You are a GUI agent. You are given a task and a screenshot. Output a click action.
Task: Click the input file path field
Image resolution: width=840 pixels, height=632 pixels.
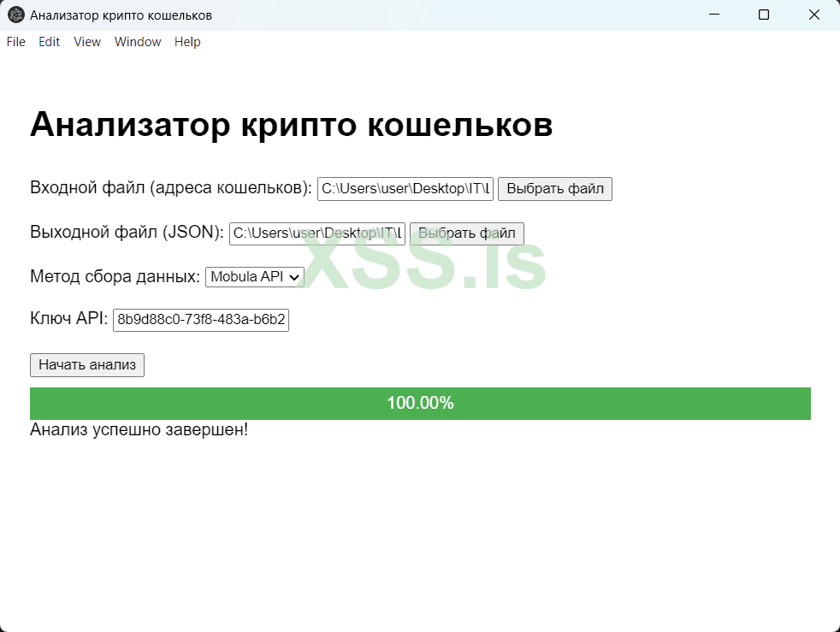coord(405,188)
